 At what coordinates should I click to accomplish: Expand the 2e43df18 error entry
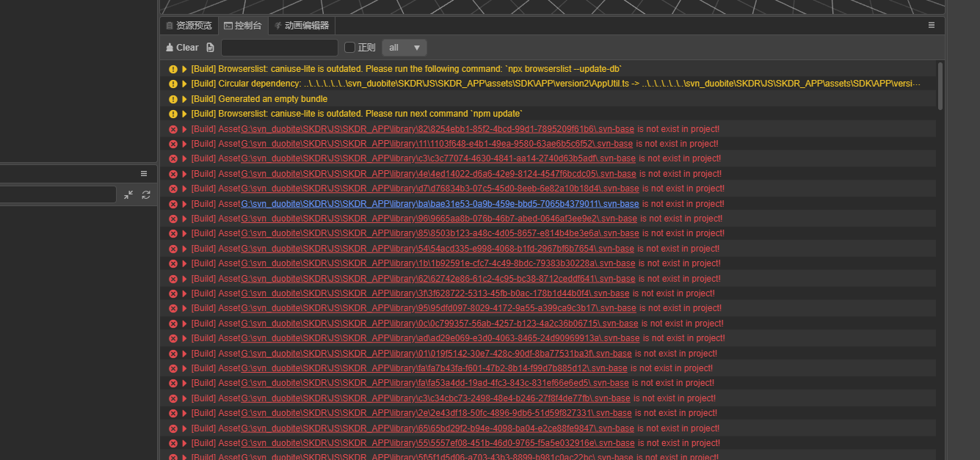click(185, 413)
